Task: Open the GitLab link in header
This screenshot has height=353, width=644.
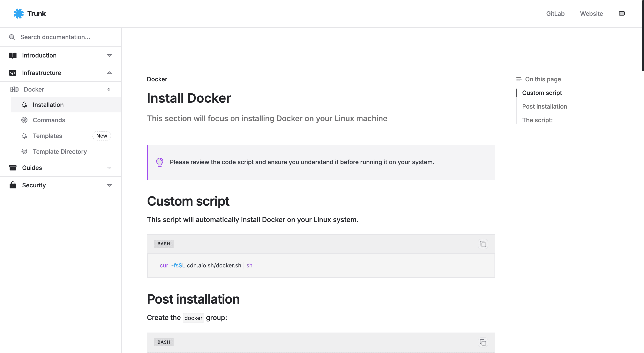Action: (555, 13)
